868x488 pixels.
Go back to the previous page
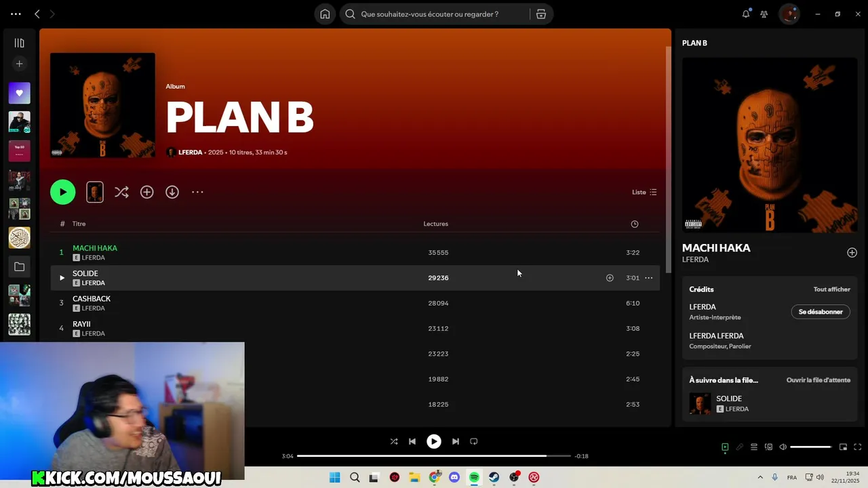(x=37, y=14)
